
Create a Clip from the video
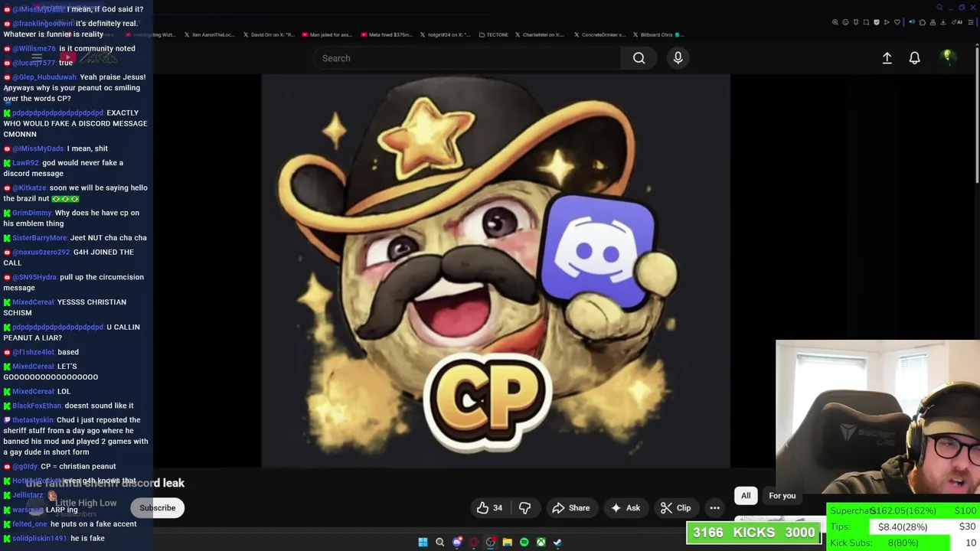(x=676, y=507)
